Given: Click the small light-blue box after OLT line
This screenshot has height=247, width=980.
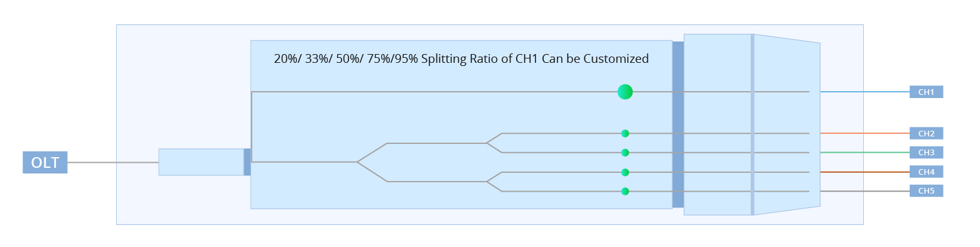Looking at the screenshot, I should [201, 162].
